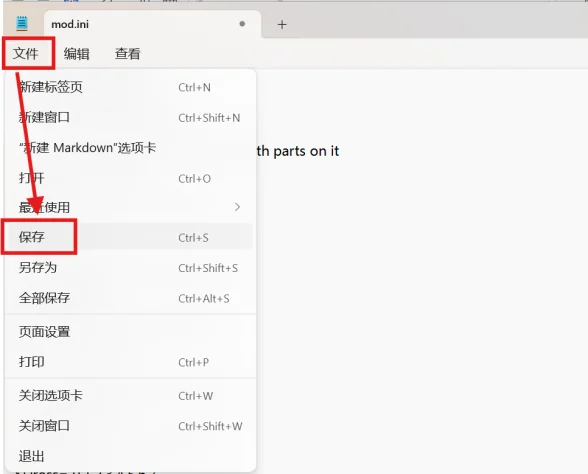Click unsaved-changes dot on mod.ini tab
This screenshot has width=588, height=474.
[242, 24]
